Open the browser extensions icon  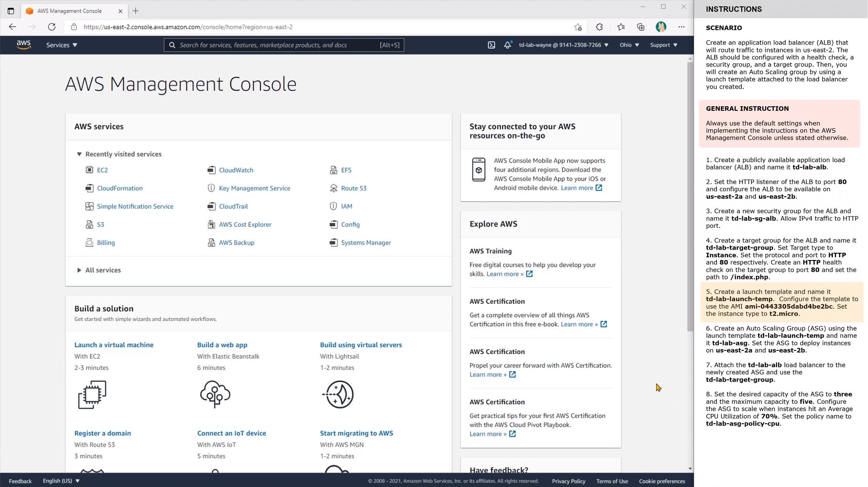[599, 27]
